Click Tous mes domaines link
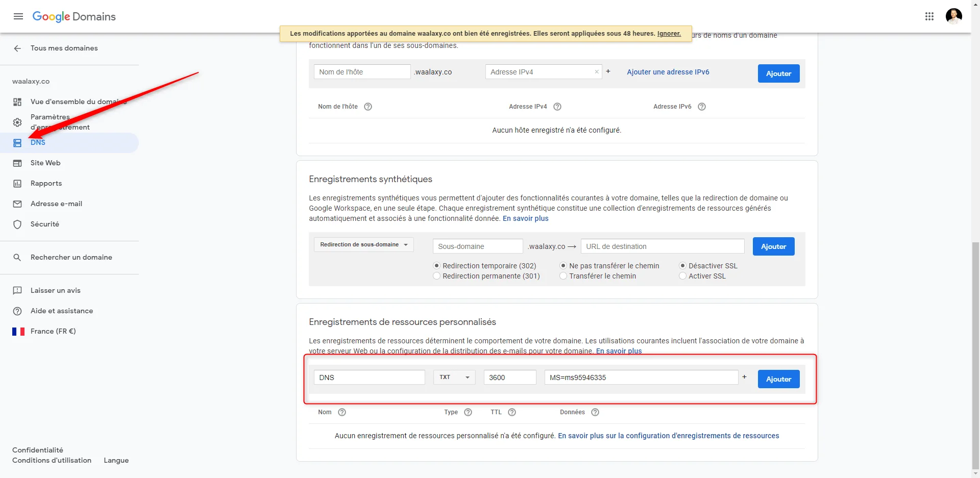The width and height of the screenshot is (980, 478). [x=64, y=48]
